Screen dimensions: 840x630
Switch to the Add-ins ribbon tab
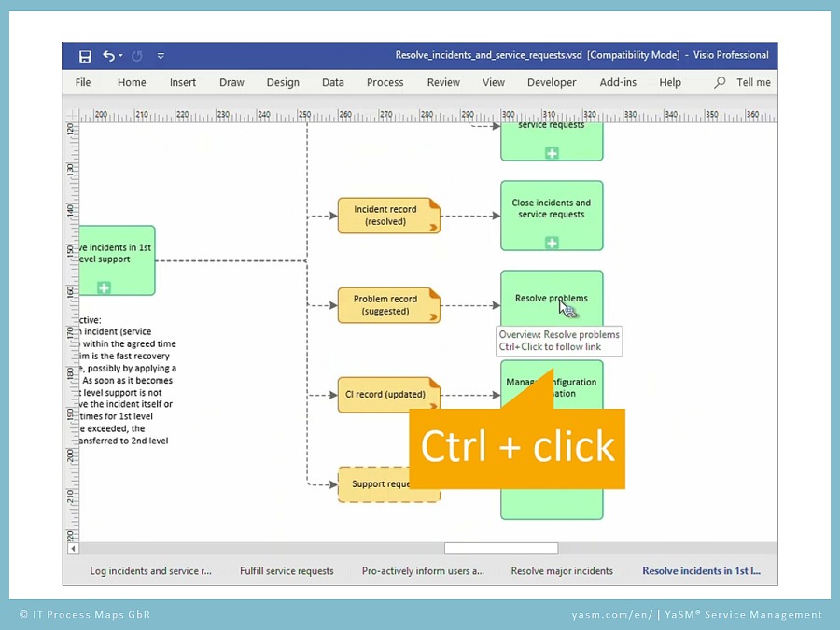point(618,82)
